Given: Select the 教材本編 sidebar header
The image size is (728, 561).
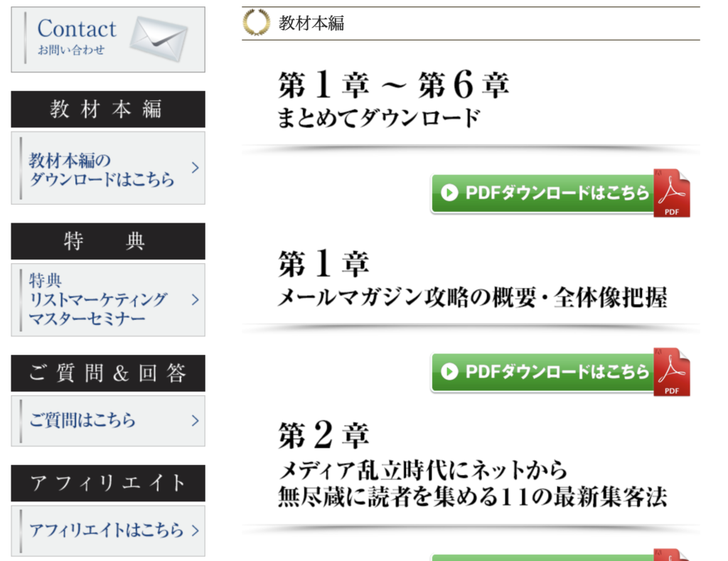Looking at the screenshot, I should click(x=108, y=109).
